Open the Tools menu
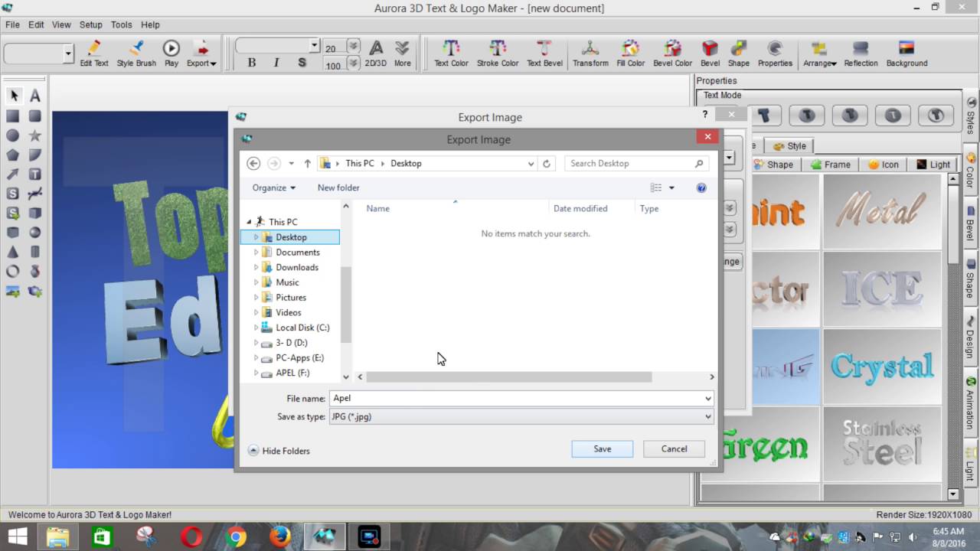Image resolution: width=980 pixels, height=551 pixels. 121,24
